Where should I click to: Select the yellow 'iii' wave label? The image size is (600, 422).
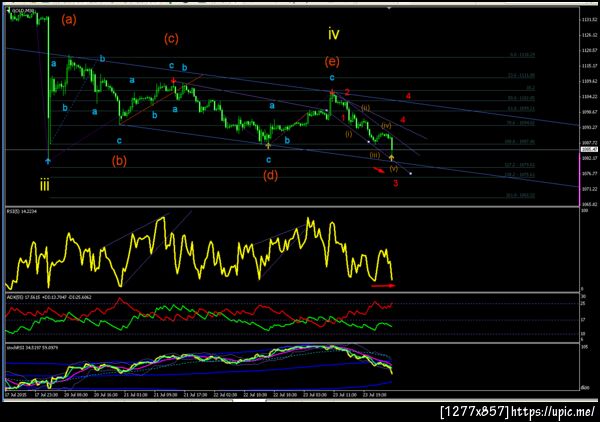[45, 186]
